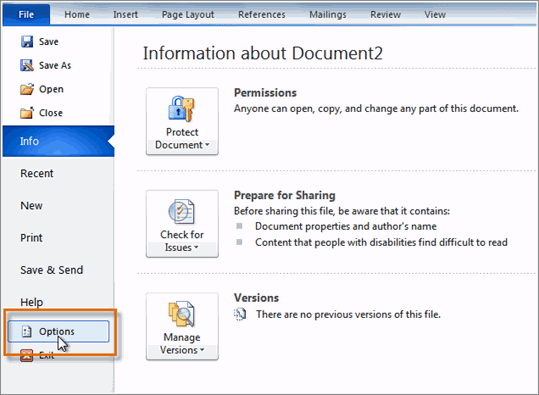
Task: Open the Protect Document dropdown arrow
Action: click(x=207, y=145)
